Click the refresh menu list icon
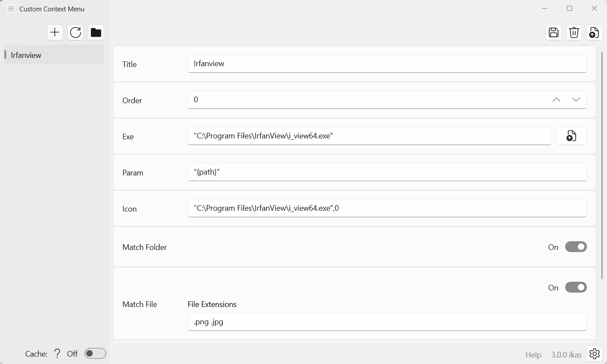607x364 pixels. coord(76,33)
